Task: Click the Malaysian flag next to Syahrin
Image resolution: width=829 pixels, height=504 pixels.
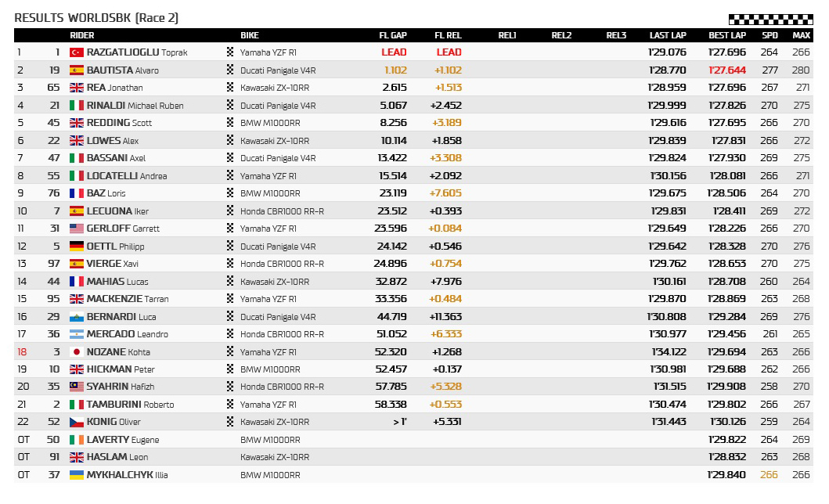Action: click(x=77, y=387)
